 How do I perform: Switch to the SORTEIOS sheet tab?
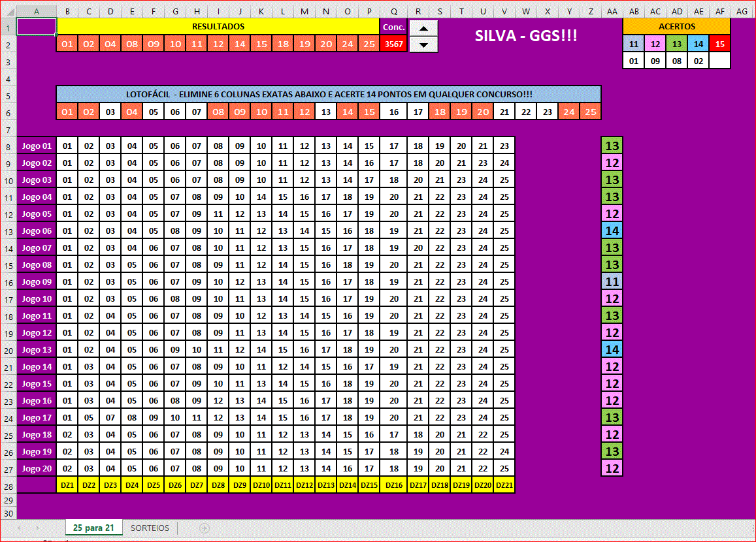pos(150,528)
